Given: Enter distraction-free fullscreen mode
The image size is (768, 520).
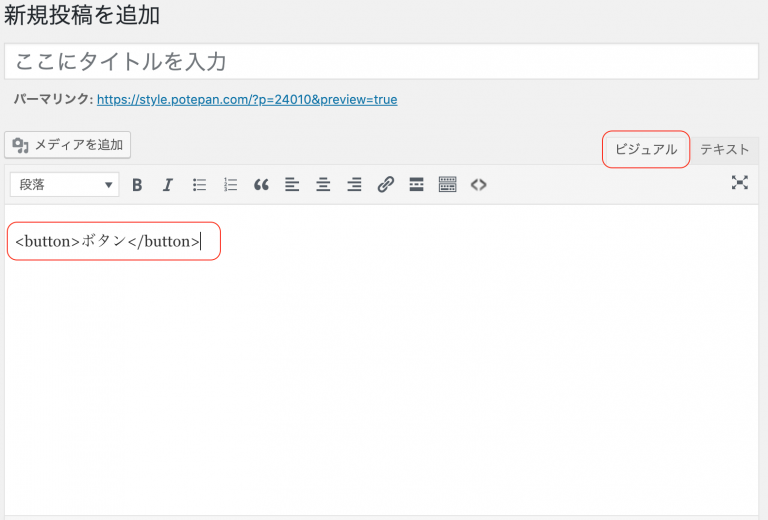Looking at the screenshot, I should [x=740, y=183].
